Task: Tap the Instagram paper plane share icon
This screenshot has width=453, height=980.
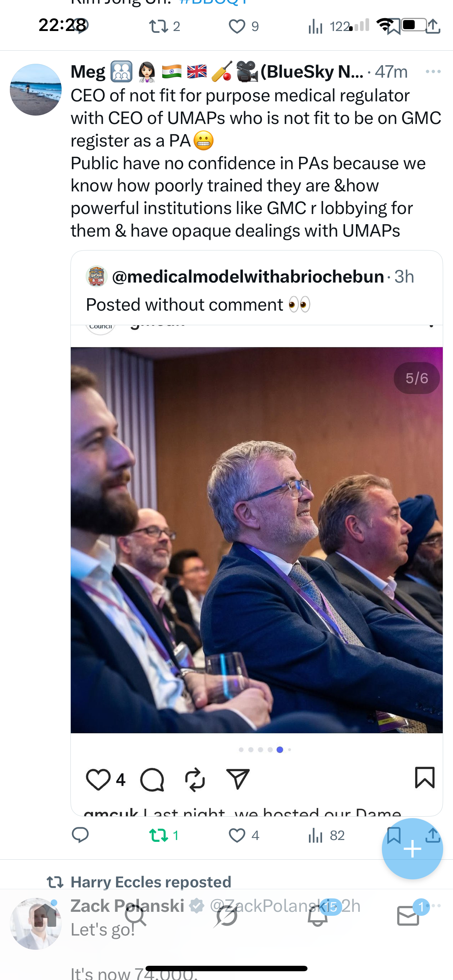Action: pyautogui.click(x=237, y=778)
